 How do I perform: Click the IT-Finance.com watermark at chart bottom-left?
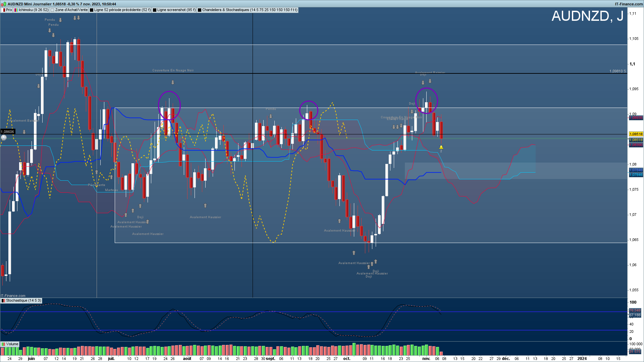[x=13, y=296]
